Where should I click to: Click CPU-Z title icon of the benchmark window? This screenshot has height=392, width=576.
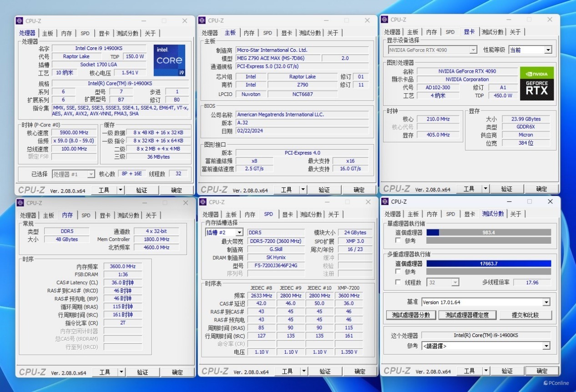[385, 201]
